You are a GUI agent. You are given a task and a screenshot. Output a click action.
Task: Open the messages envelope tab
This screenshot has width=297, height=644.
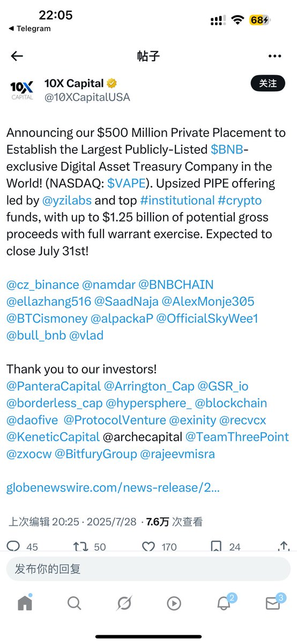pos(273,603)
